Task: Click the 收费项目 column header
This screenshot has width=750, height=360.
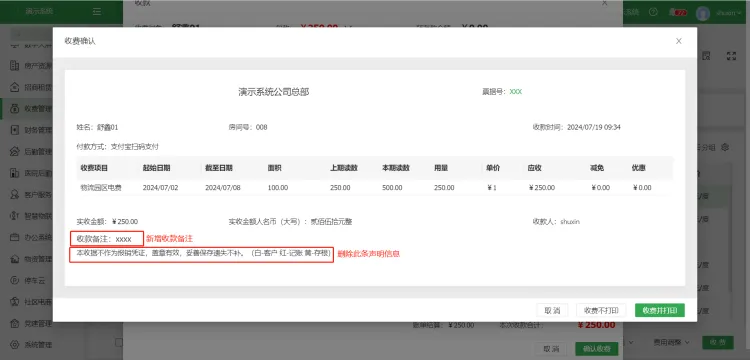Action: [94, 168]
